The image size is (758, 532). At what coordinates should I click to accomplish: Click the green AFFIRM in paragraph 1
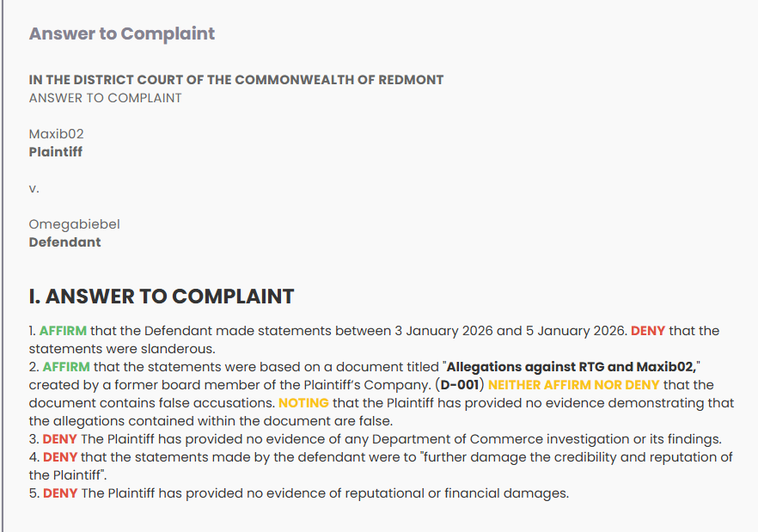pos(64,331)
